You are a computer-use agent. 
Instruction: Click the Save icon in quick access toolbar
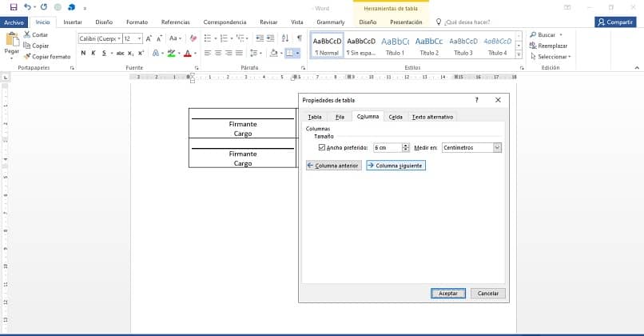click(x=14, y=6)
